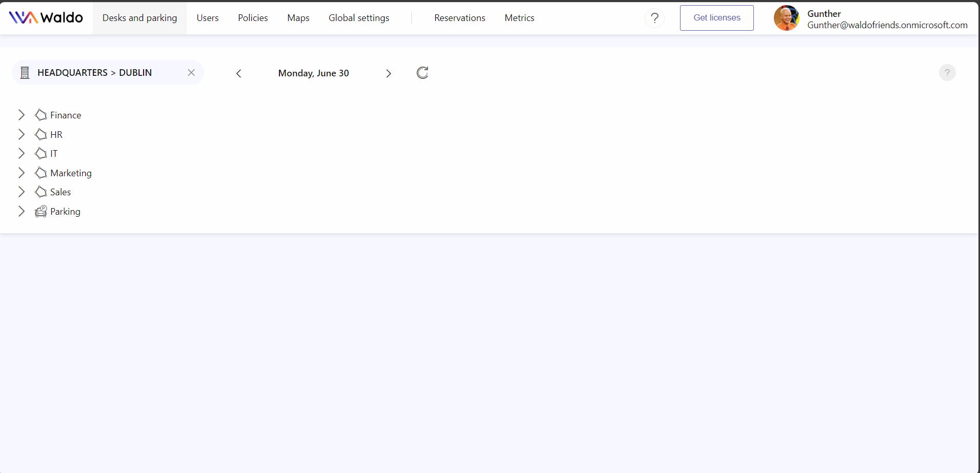
Task: Expand the IT zone
Action: point(21,153)
